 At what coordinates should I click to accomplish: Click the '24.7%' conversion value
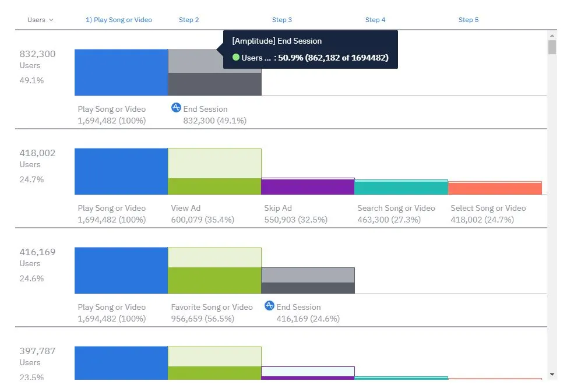pyautogui.click(x=32, y=179)
